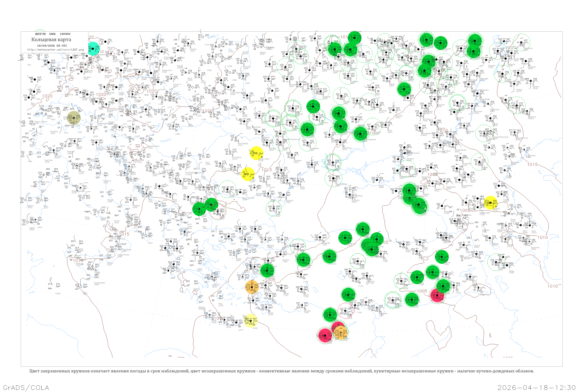The image size is (588, 392).
Task: Open the meteocenter.net LBSF.png URL
Action: (55, 50)
